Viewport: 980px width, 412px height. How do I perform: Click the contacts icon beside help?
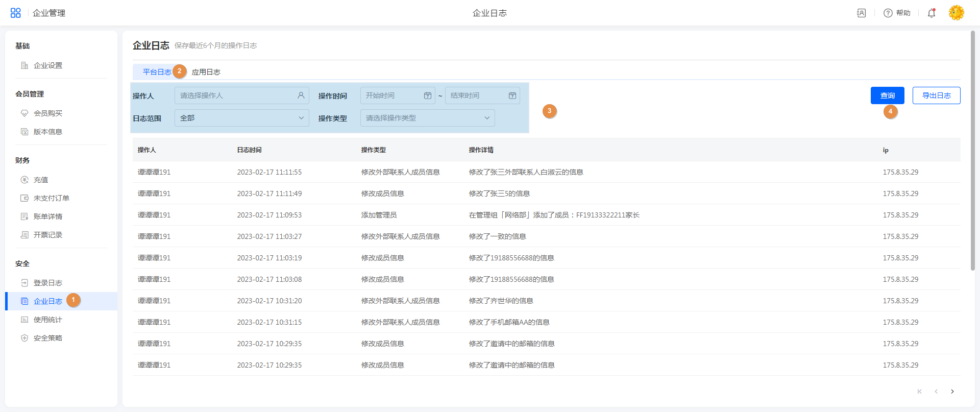862,13
